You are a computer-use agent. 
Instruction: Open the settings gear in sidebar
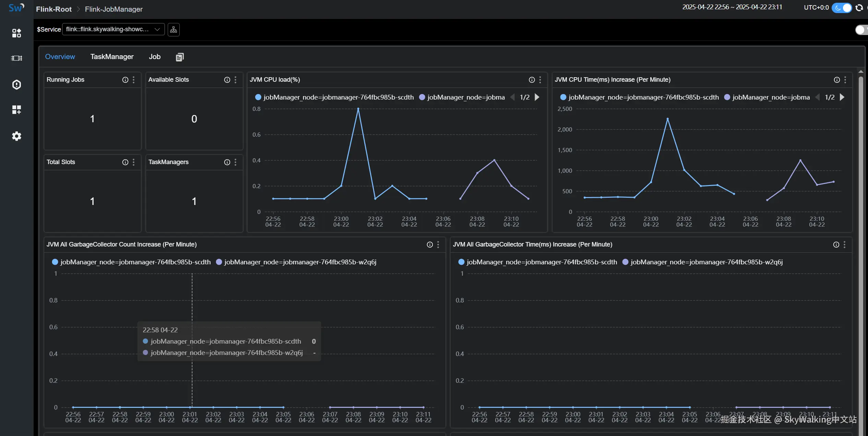[16, 136]
